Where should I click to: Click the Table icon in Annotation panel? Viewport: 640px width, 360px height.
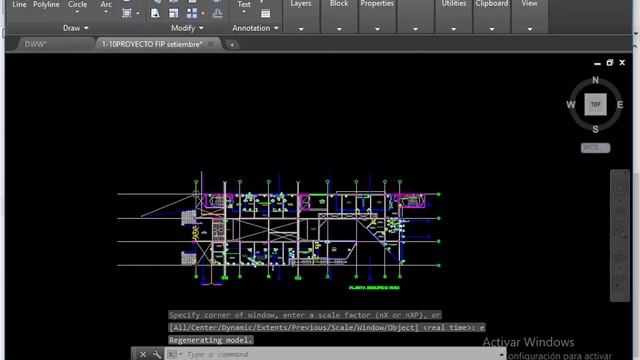[x=265, y=13]
